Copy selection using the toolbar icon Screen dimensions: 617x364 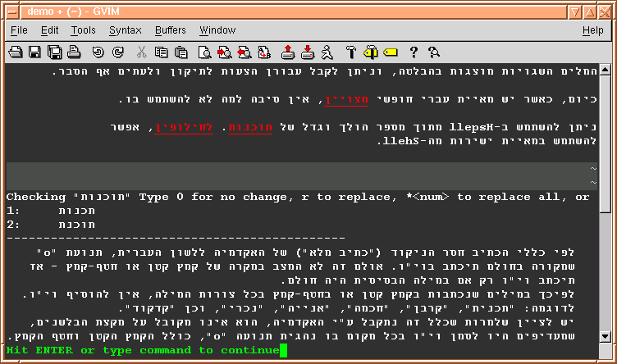[162, 52]
